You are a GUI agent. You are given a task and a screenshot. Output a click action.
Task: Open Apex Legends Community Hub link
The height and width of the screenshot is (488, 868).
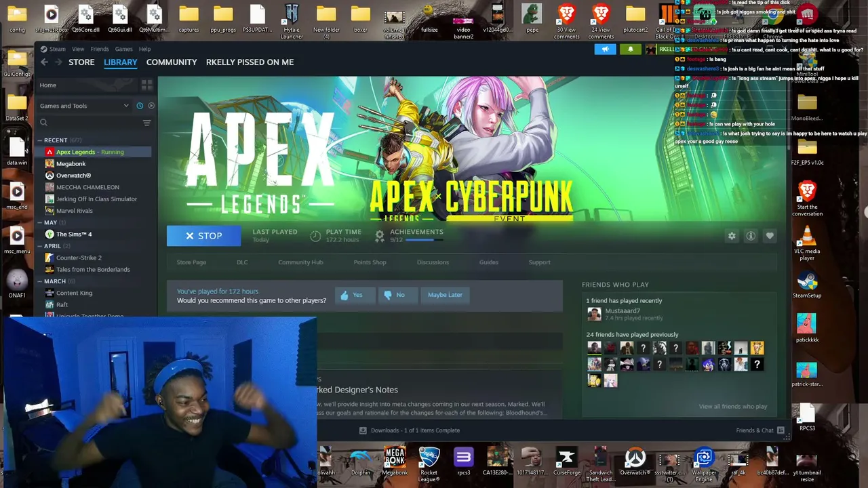(x=300, y=262)
